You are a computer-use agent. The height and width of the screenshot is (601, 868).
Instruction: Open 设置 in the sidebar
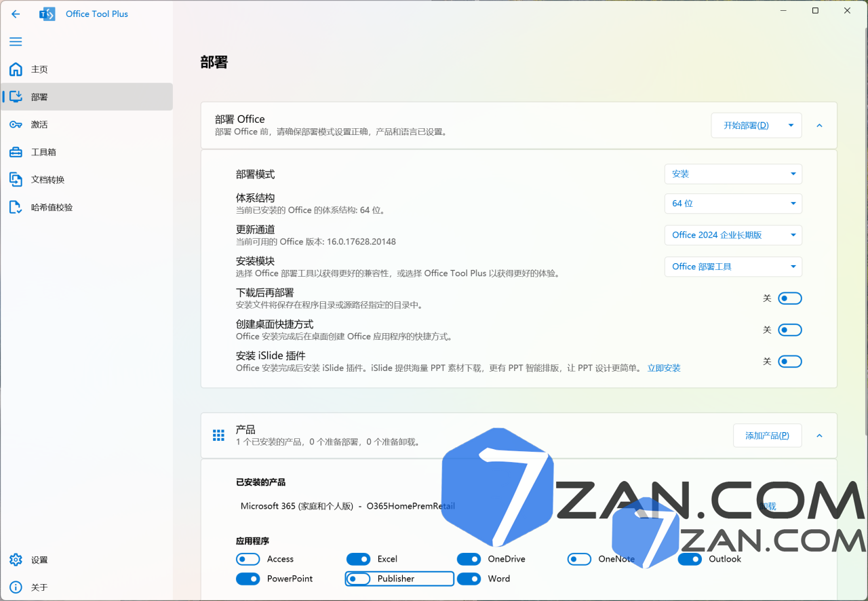click(x=87, y=560)
